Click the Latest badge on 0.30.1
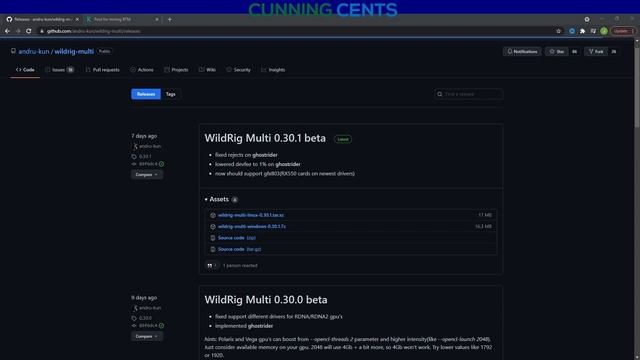Image resolution: width=640 pixels, height=360 pixels. point(343,139)
